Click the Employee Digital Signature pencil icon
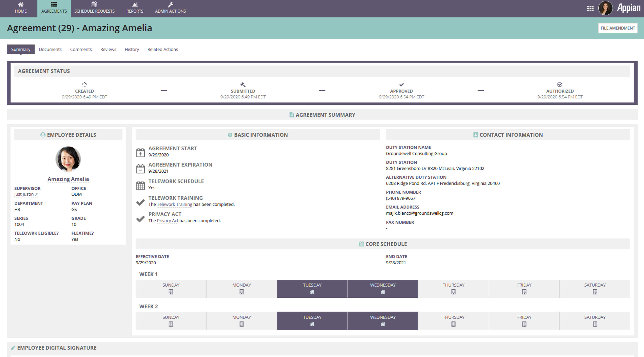This screenshot has height=357, width=644. point(13,348)
